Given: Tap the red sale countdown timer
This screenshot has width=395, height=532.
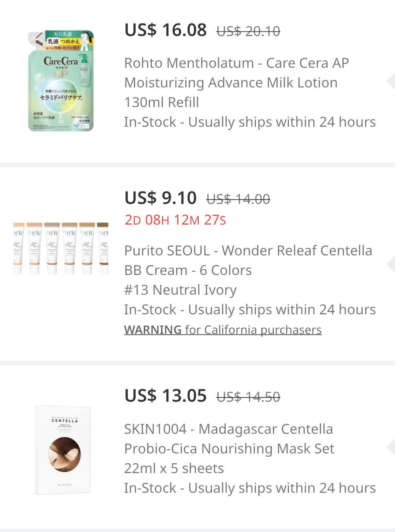Looking at the screenshot, I should pos(175,220).
